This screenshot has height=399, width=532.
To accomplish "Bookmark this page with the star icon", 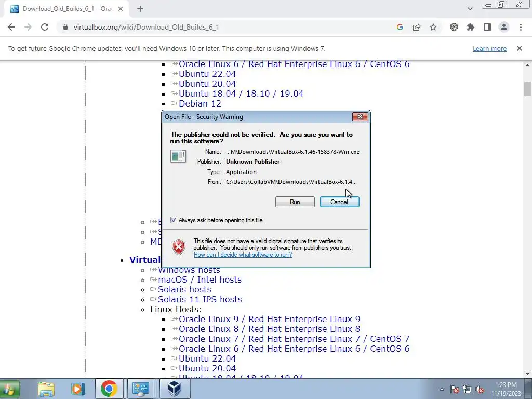I will click(x=433, y=27).
